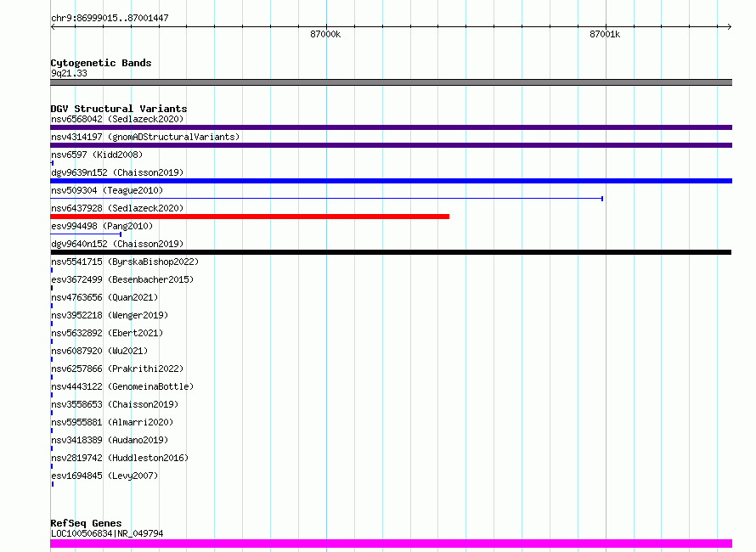Open variant nsv6568042 (Sedlazeck2020) label

(x=117, y=119)
